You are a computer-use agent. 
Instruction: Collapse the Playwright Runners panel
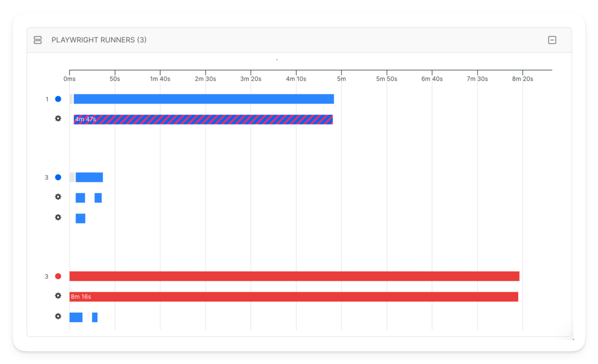552,40
